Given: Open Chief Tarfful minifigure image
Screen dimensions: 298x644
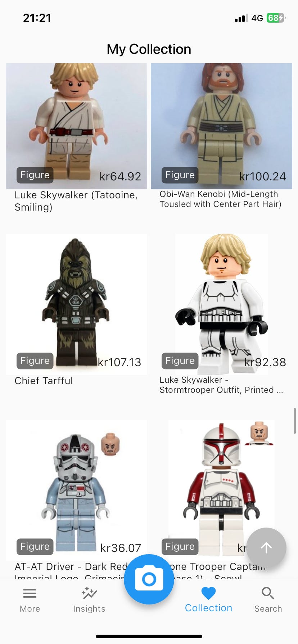Looking at the screenshot, I should point(76,304).
